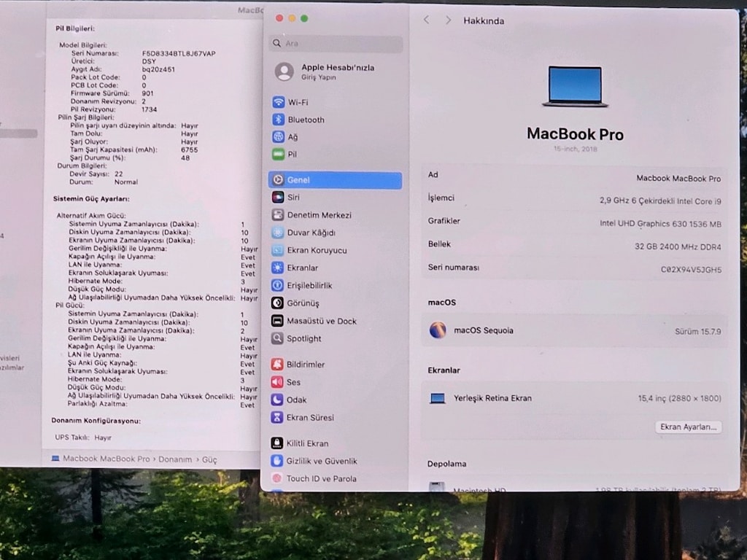The height and width of the screenshot is (560, 747).
Task: Click the Depolama section heading
Action: (x=447, y=464)
